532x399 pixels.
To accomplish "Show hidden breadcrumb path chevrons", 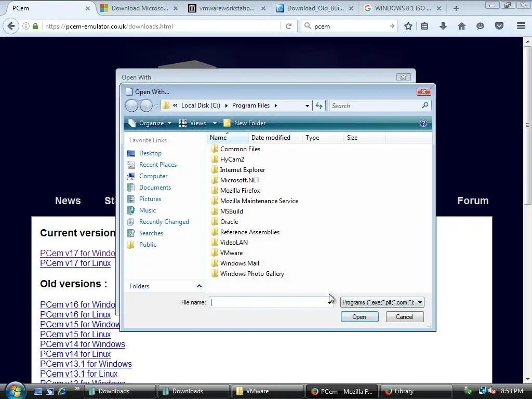I will (x=175, y=105).
